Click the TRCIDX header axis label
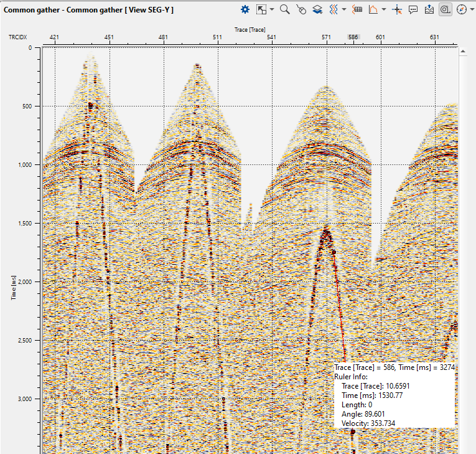This screenshot has height=454, width=476. pyautogui.click(x=17, y=37)
